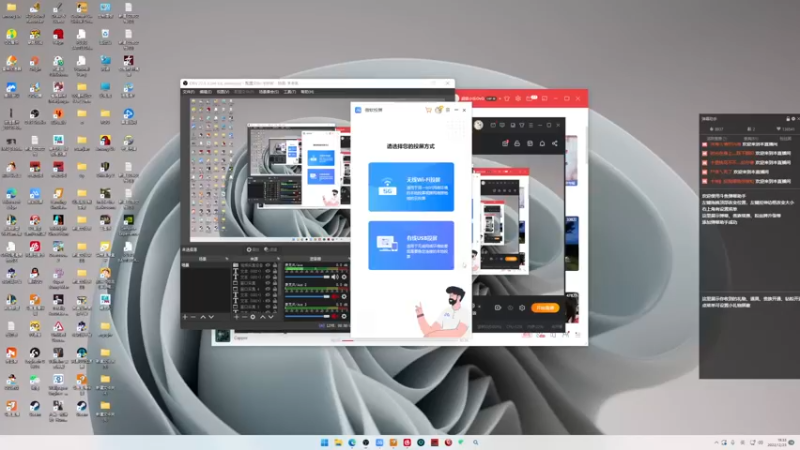Remove the source with the Sources minus button
The width and height of the screenshot is (800, 450).
(245, 317)
